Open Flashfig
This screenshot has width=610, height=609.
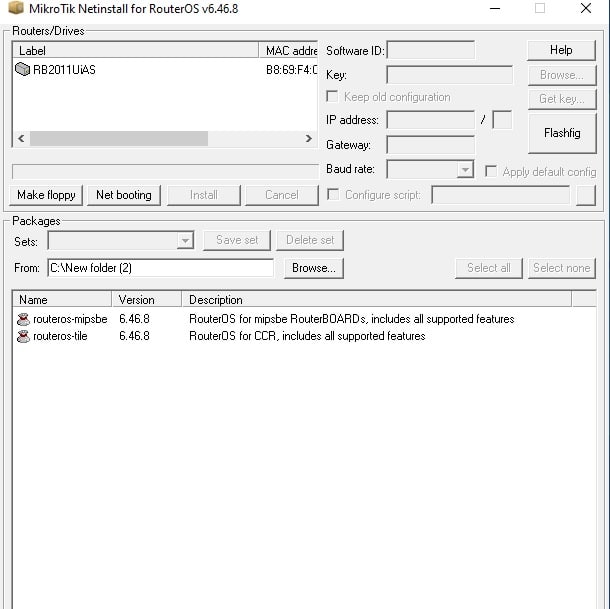point(562,133)
